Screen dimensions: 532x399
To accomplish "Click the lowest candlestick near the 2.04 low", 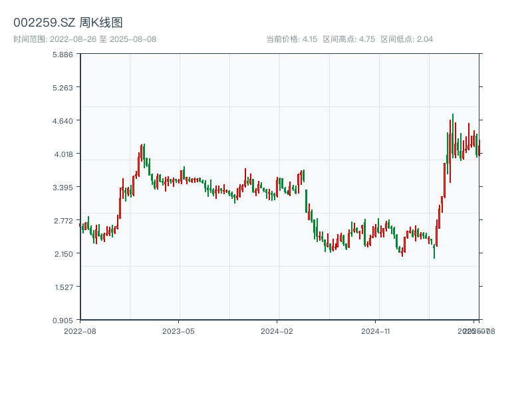I will [434, 251].
